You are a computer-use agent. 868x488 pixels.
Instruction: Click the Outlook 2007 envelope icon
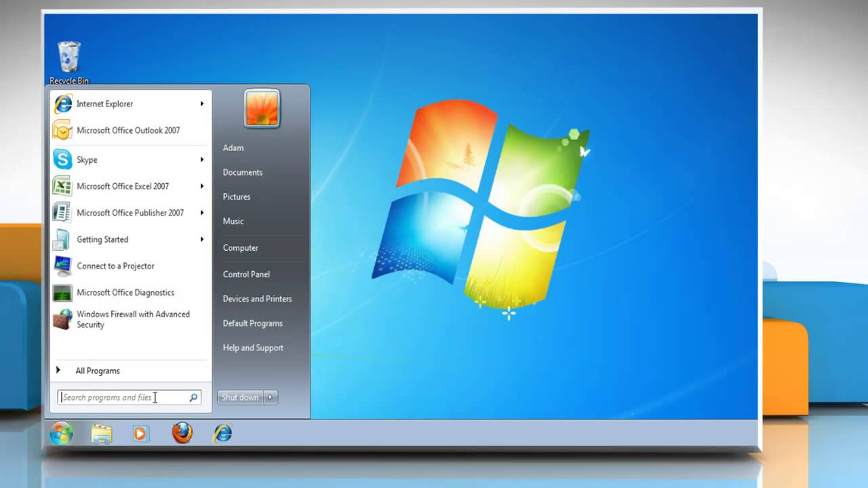[62, 130]
